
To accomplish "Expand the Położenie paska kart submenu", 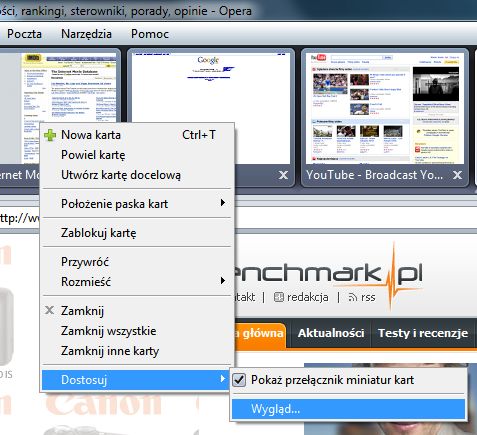I will point(137,204).
